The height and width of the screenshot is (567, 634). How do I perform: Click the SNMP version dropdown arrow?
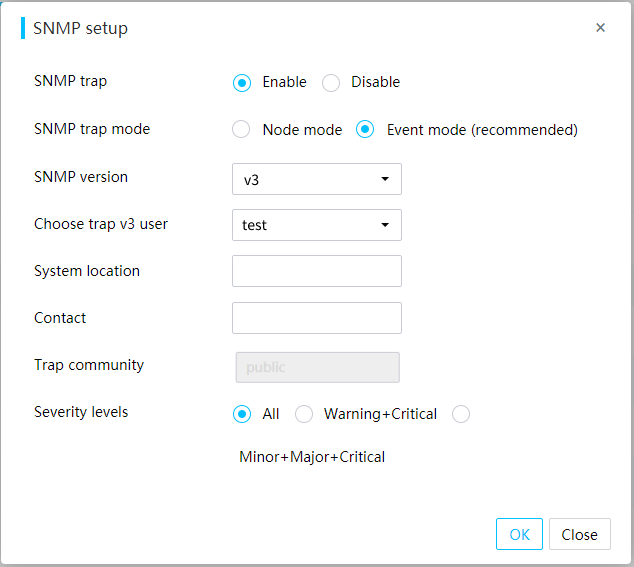tap(385, 179)
